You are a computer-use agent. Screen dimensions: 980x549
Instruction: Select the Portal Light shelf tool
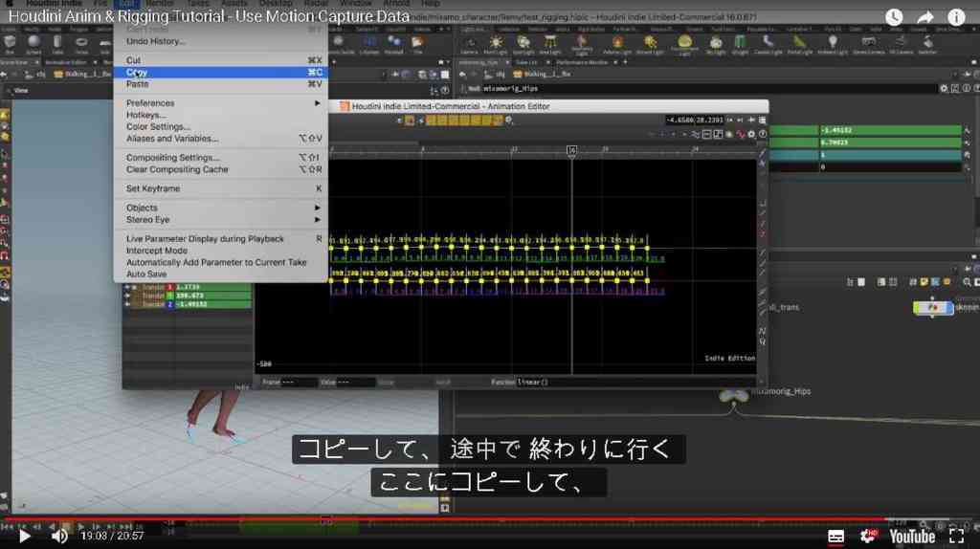799,44
